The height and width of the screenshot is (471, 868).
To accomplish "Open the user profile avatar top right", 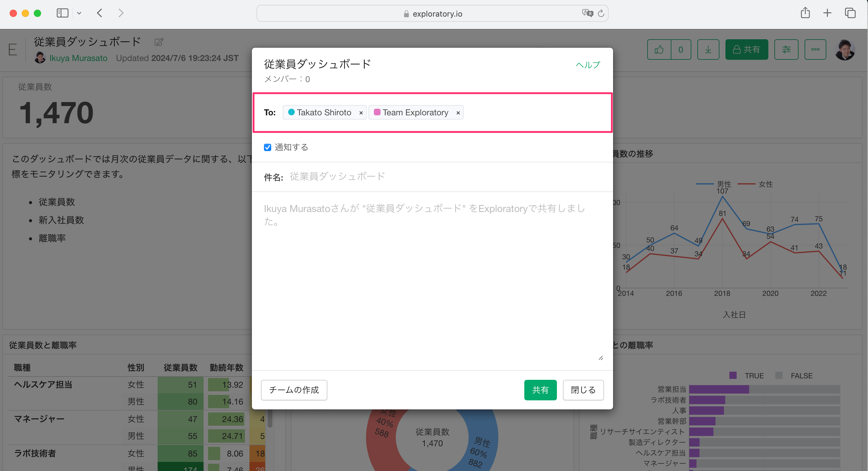I will coord(845,50).
